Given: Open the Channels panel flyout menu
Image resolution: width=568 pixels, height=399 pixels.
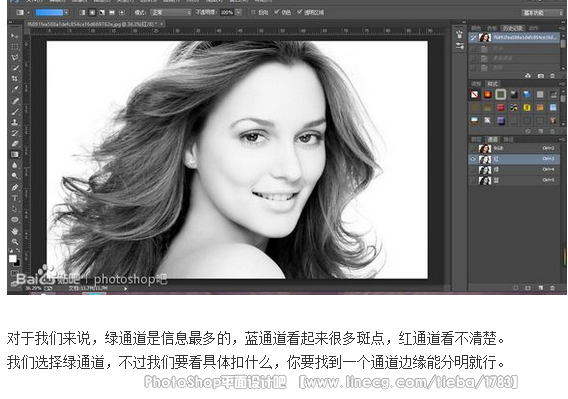Looking at the screenshot, I should 562,139.
